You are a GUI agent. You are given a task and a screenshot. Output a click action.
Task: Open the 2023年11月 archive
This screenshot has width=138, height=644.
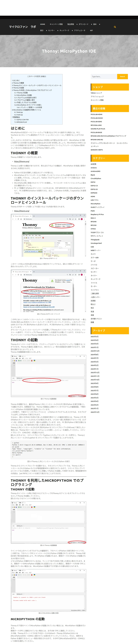95,376
